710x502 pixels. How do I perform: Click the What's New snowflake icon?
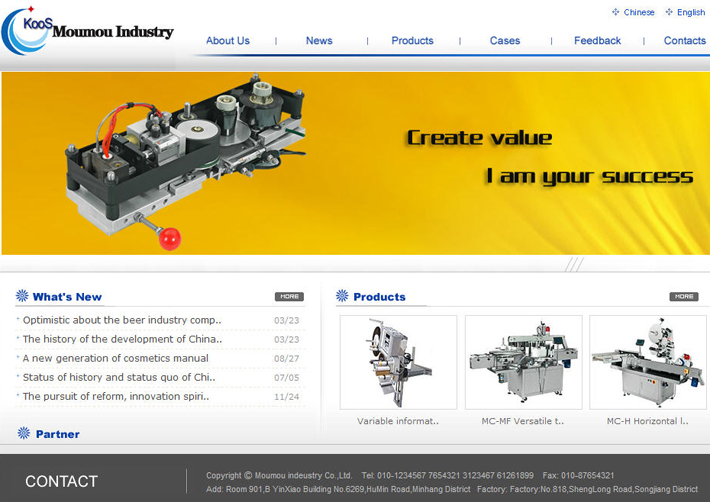coord(22,296)
